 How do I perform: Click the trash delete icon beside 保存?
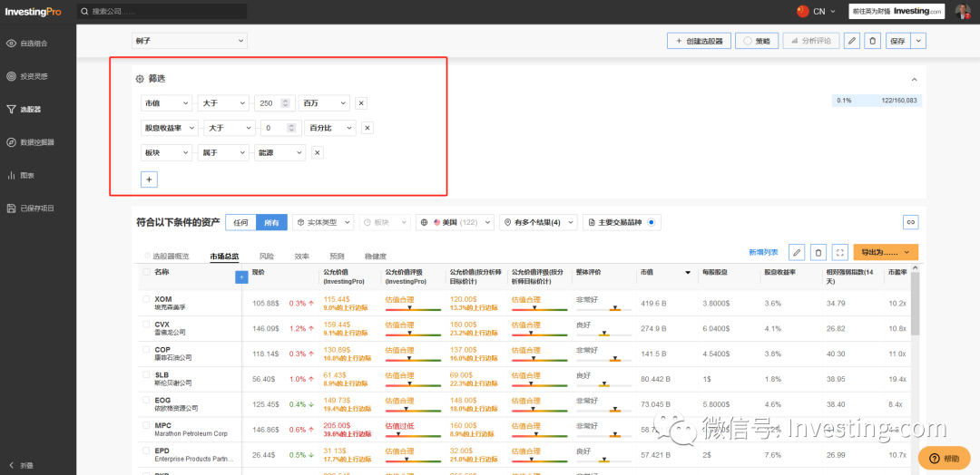click(873, 41)
